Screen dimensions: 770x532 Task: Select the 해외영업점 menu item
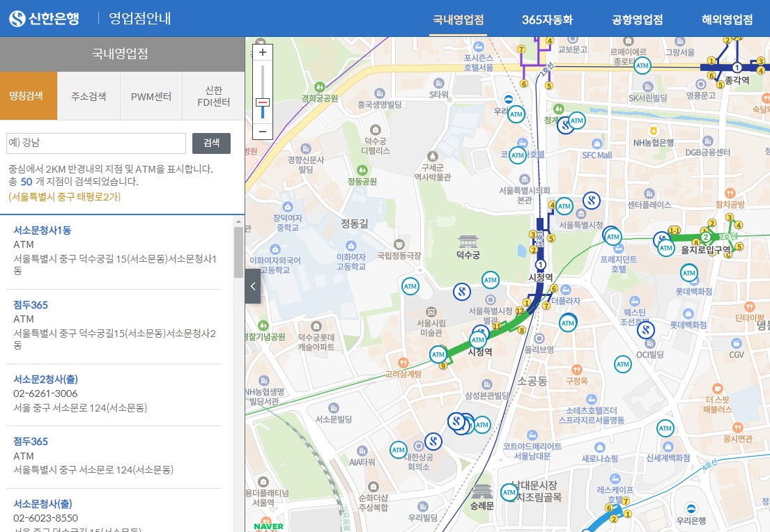pyautogui.click(x=728, y=19)
